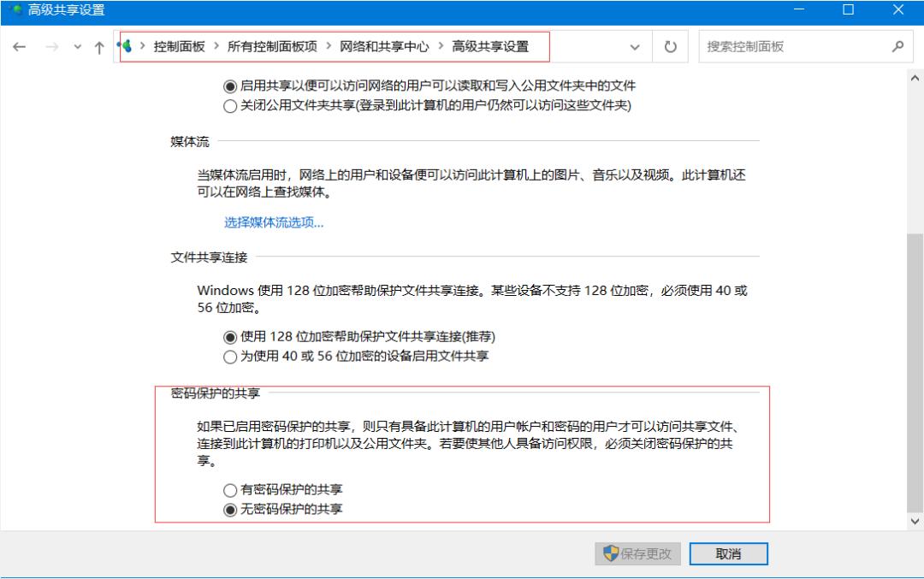
Task: Open the address bar dropdown arrow
Action: (x=634, y=47)
